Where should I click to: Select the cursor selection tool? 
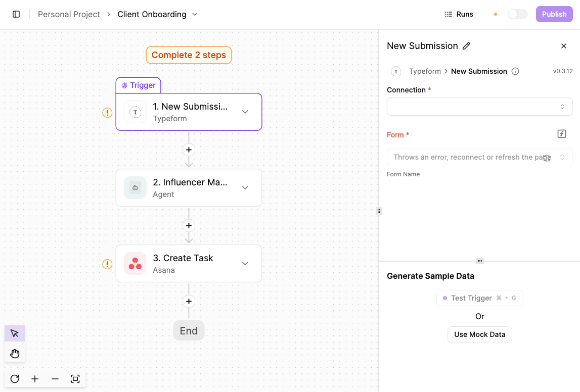click(14, 333)
